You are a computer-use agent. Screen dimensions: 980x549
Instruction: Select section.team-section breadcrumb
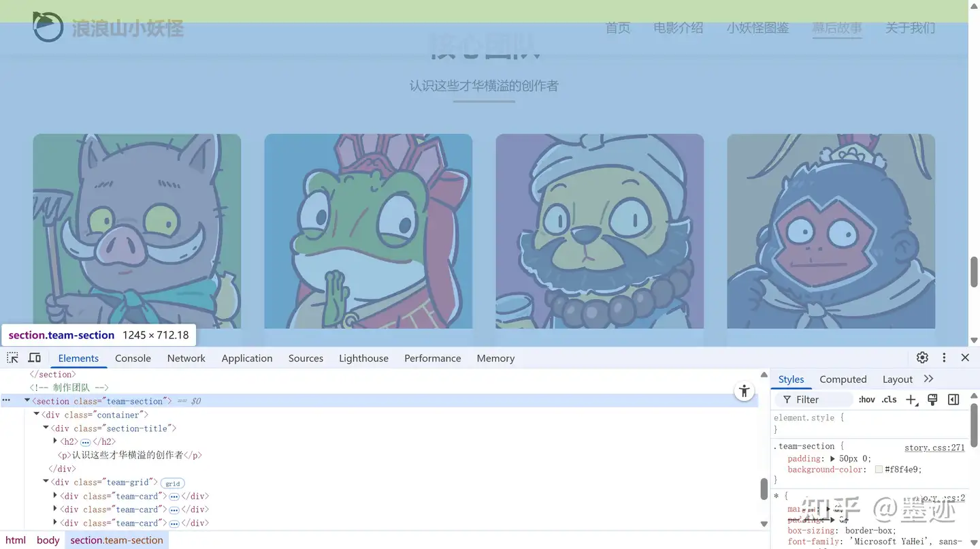116,540
